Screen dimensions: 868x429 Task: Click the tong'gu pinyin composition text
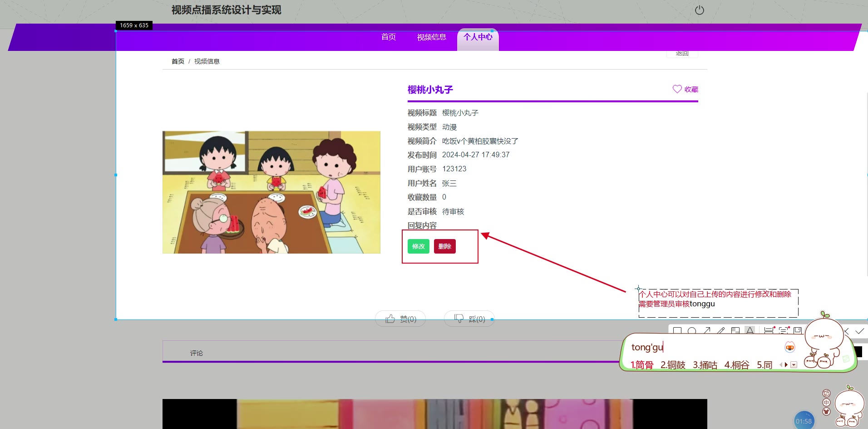tap(647, 347)
